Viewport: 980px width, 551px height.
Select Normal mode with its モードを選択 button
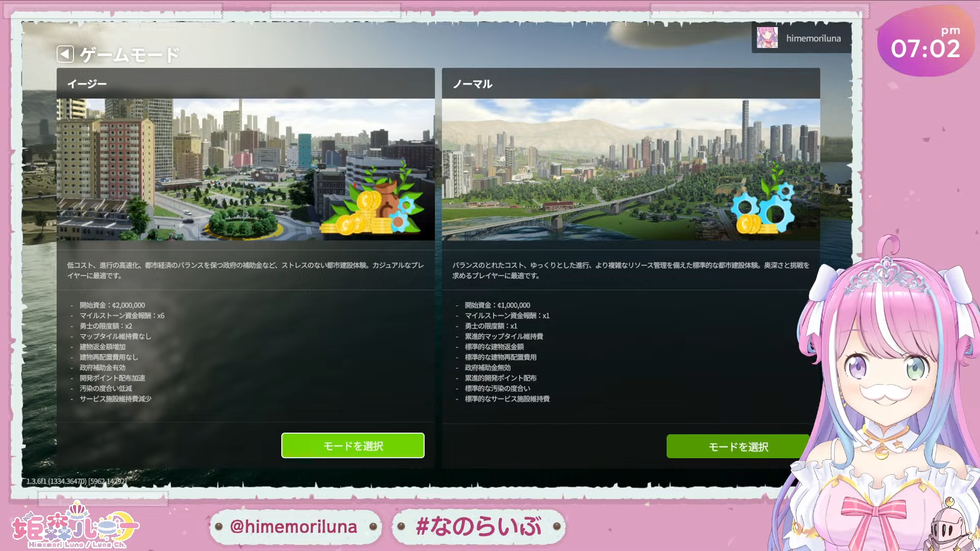pos(738,447)
